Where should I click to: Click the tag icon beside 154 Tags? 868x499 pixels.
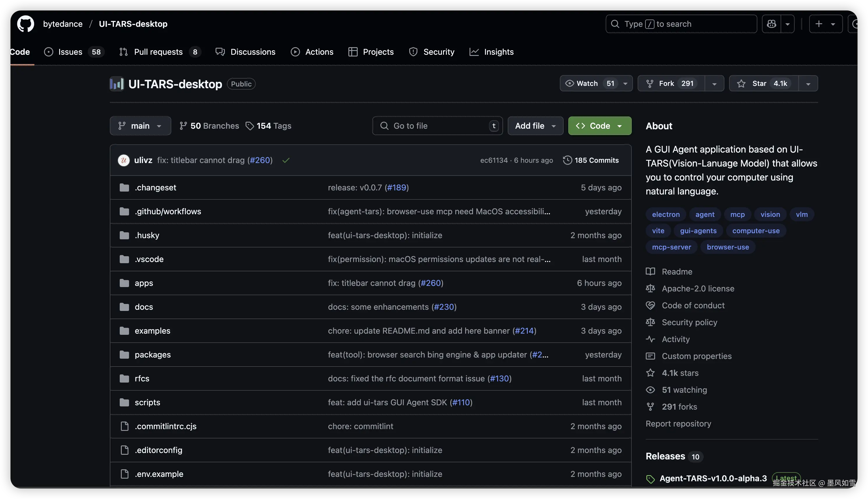pyautogui.click(x=250, y=126)
